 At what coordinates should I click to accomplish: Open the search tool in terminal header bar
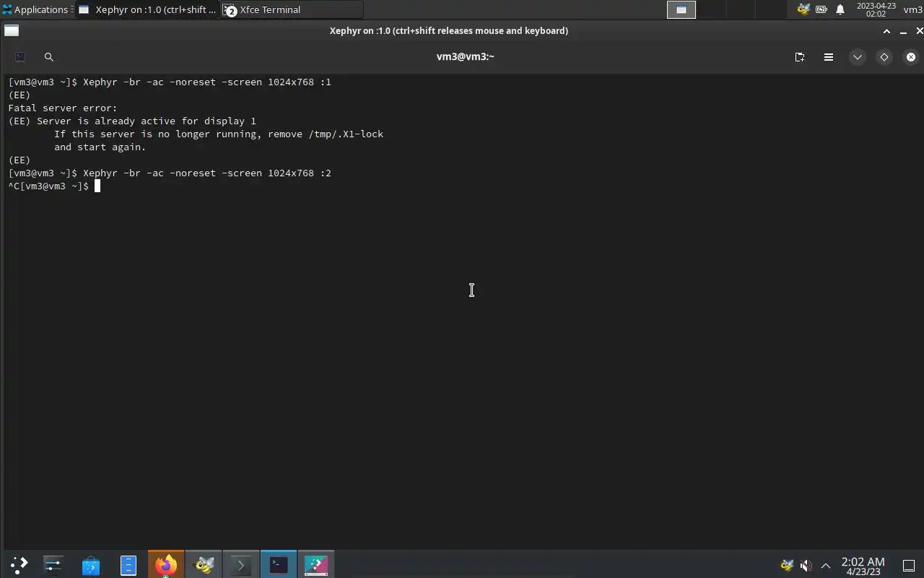pyautogui.click(x=49, y=57)
